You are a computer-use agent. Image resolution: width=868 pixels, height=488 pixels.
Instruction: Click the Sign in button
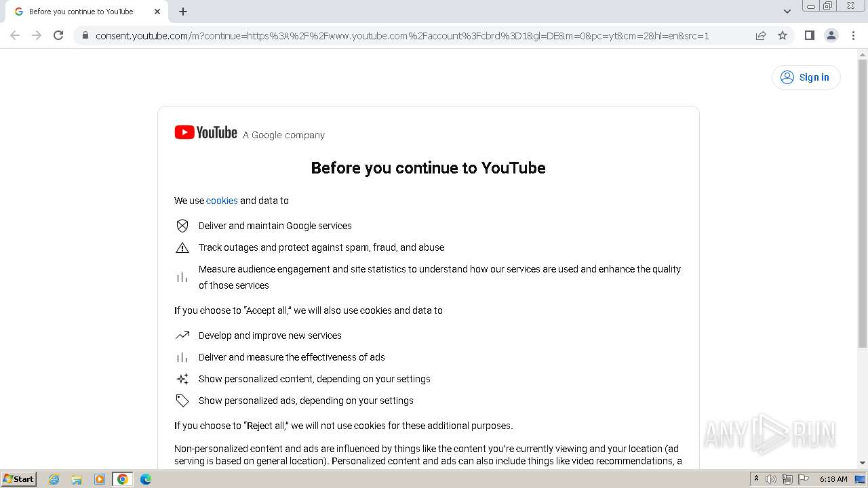coord(806,77)
